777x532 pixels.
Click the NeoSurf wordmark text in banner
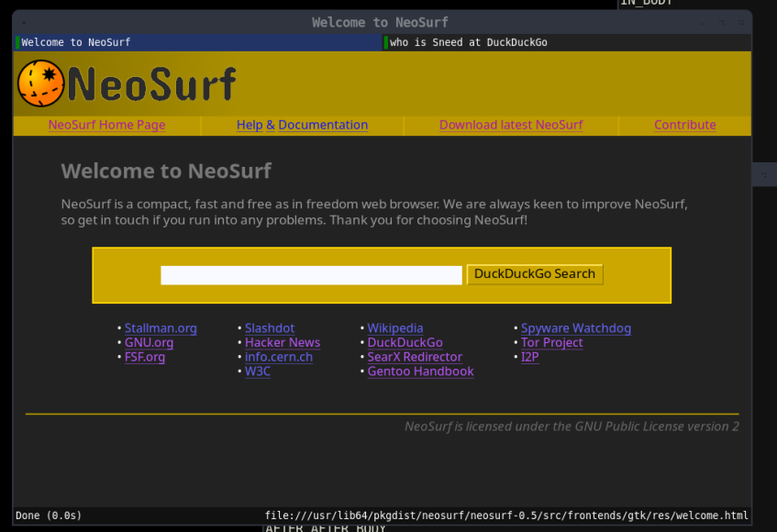coord(151,84)
